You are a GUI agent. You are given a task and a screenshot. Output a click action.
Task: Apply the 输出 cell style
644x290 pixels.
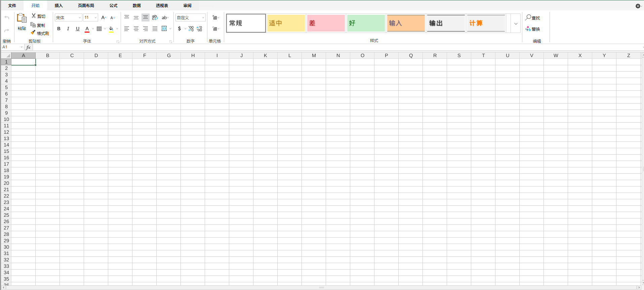[446, 23]
